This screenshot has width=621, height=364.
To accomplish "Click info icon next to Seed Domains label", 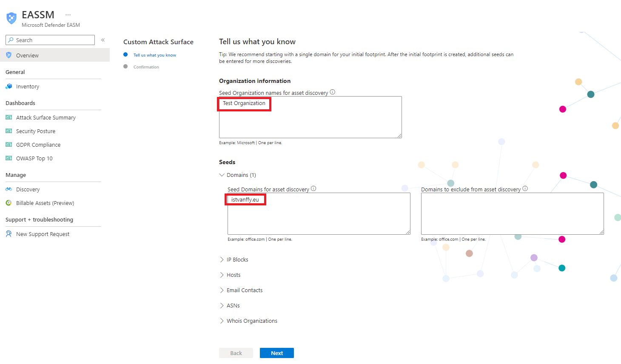I will pyautogui.click(x=313, y=189).
